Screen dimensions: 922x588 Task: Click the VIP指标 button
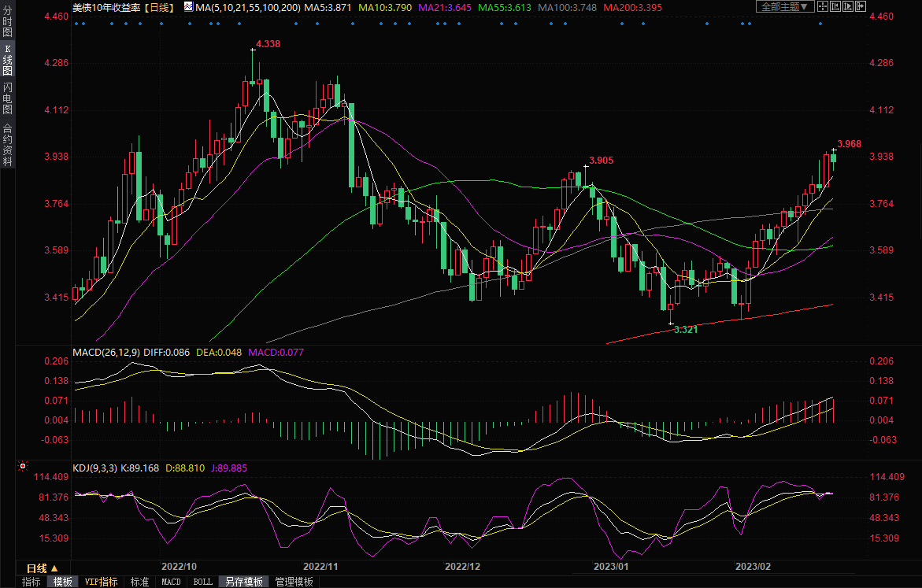(101, 582)
